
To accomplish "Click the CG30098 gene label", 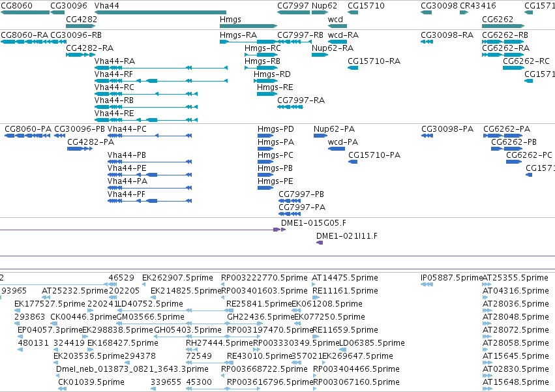I will pos(440,6).
